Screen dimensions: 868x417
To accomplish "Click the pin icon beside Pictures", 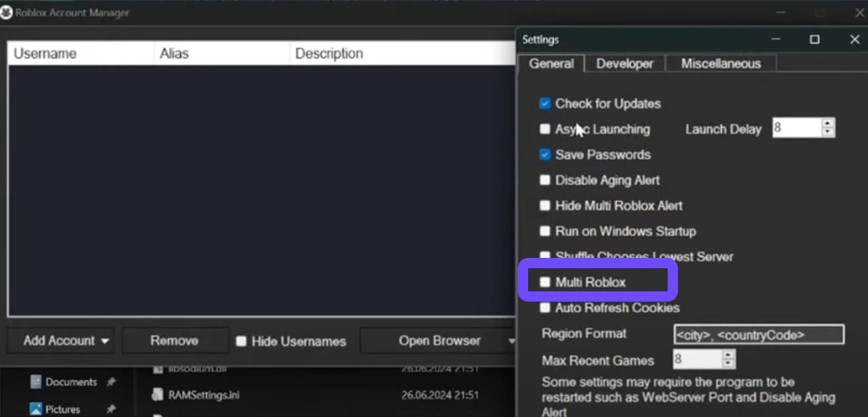I will [x=110, y=410].
